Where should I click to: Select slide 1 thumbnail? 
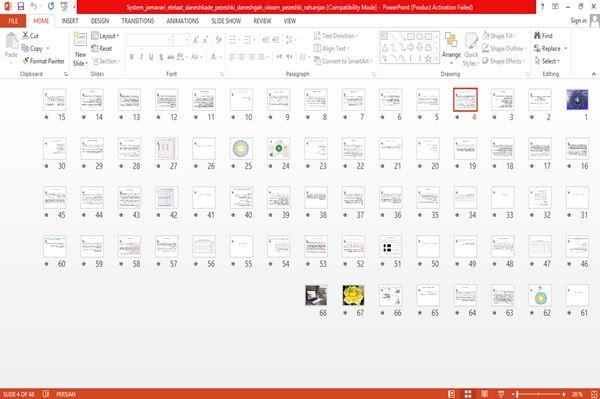[x=577, y=99]
